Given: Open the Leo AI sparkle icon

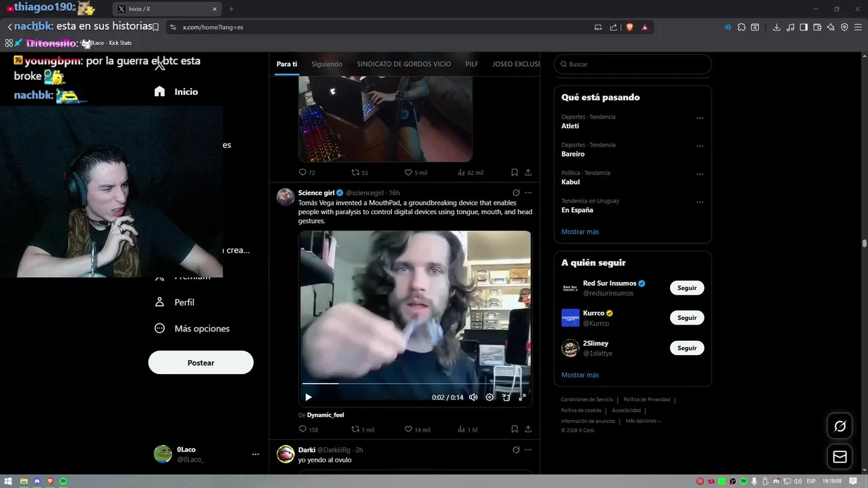Looking at the screenshot, I should coord(831,27).
